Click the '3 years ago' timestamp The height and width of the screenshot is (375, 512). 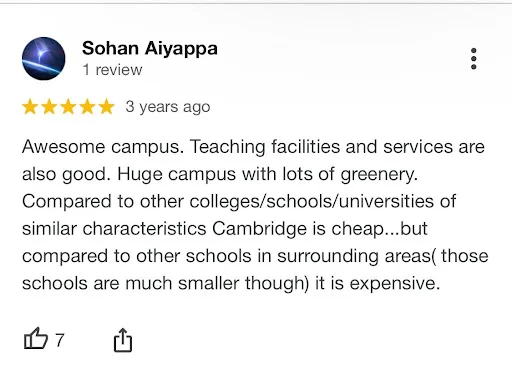(168, 107)
